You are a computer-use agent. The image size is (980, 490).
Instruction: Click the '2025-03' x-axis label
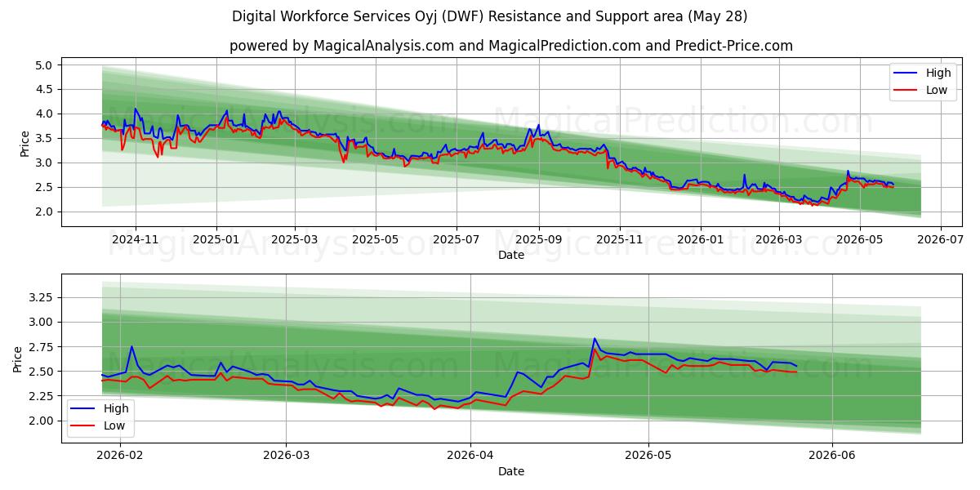[295, 240]
